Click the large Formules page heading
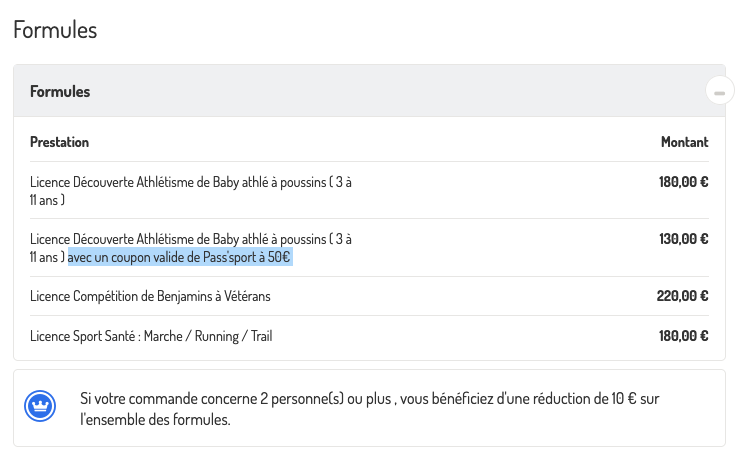 click(55, 29)
